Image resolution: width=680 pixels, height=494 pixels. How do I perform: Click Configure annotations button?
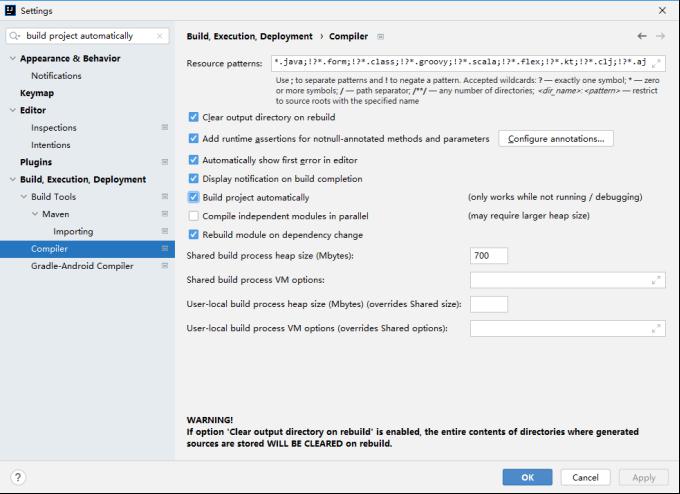556,139
